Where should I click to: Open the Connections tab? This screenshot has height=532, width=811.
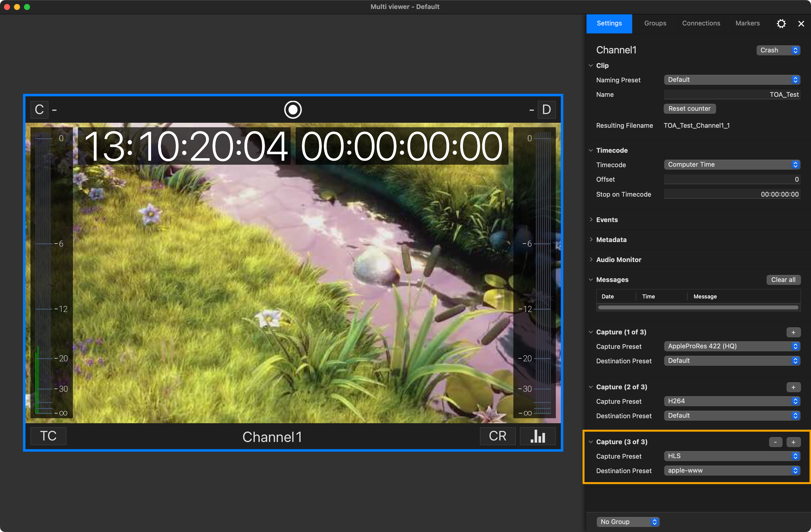click(701, 23)
